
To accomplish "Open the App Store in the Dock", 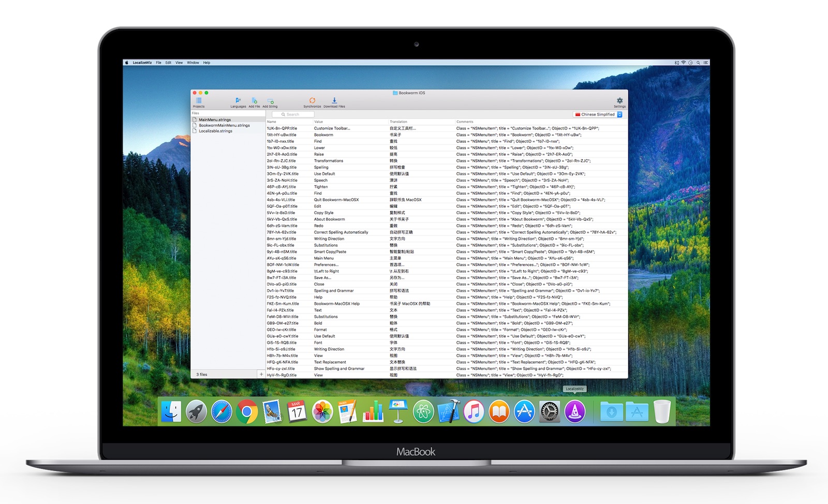I will tap(524, 412).
